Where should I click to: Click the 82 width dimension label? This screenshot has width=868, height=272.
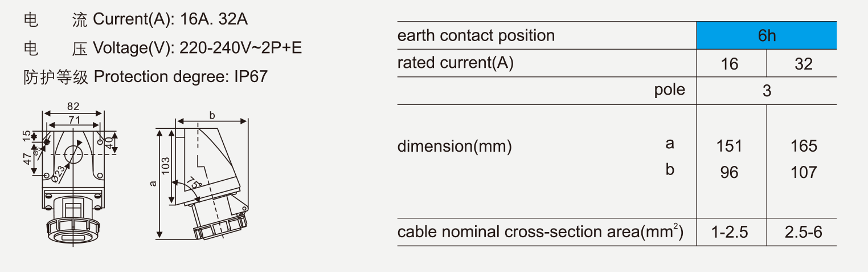click(73, 106)
